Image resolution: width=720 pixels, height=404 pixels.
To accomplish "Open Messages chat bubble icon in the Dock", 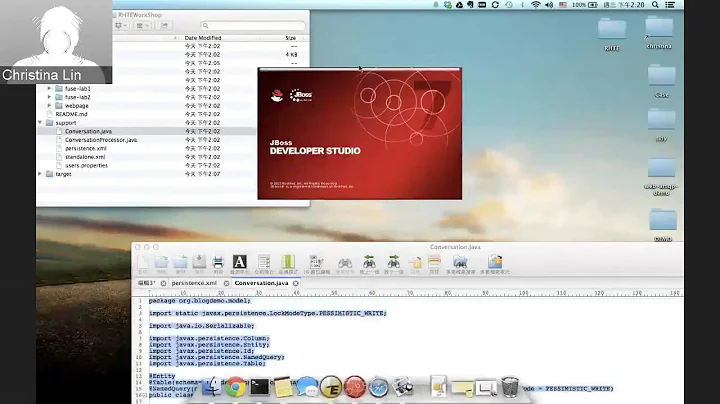I will [307, 387].
